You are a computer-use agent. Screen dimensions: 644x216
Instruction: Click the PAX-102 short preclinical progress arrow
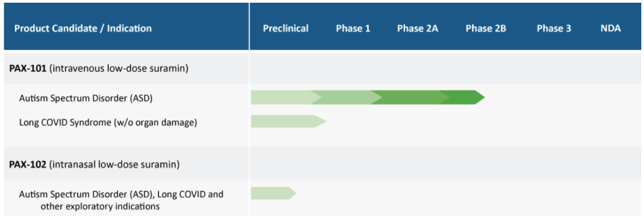273,193
